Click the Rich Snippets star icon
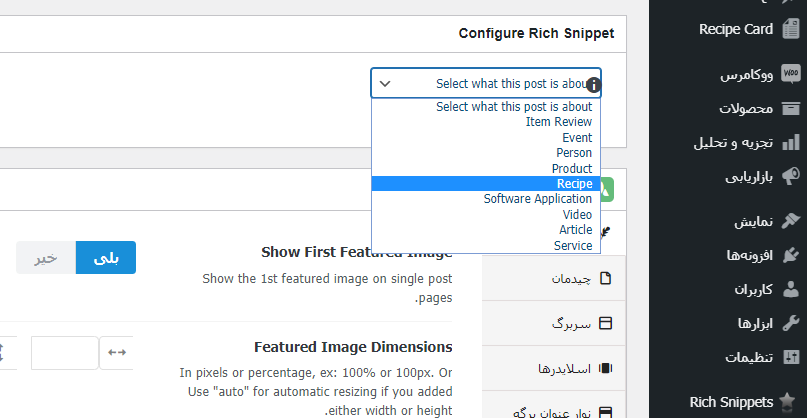807x418 pixels. pos(787,402)
